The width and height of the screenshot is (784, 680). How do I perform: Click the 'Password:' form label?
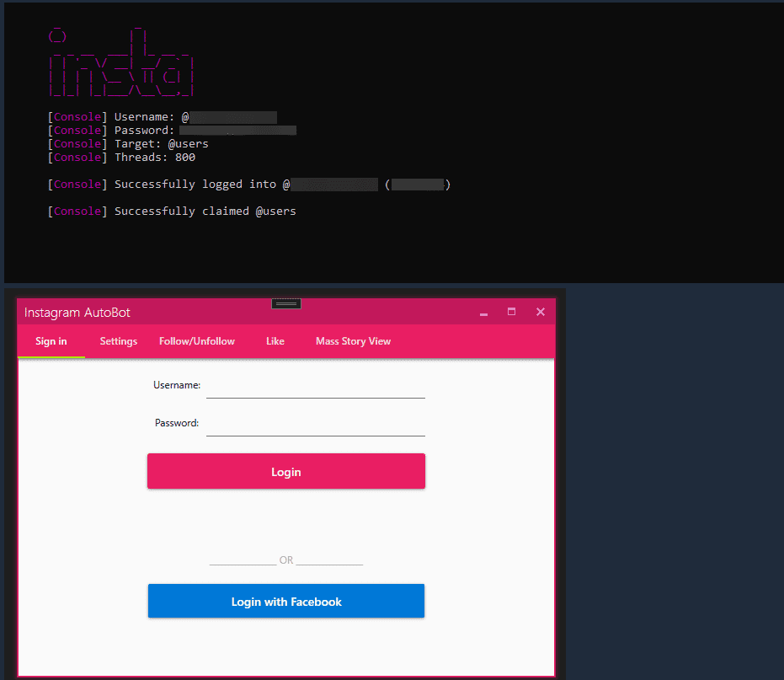(177, 423)
